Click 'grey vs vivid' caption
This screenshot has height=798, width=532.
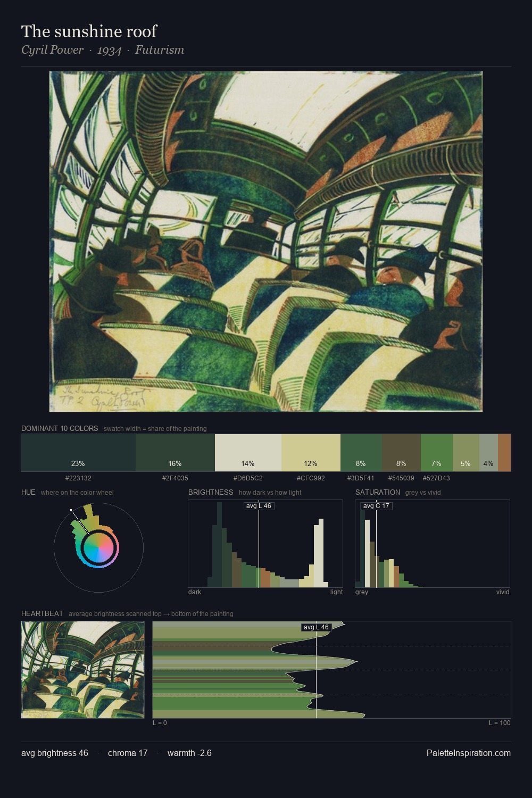pos(423,493)
